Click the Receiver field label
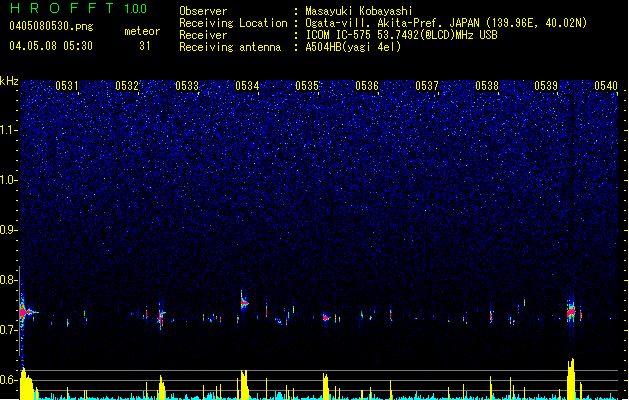Viewport: 629px width, 400px height. (203, 35)
